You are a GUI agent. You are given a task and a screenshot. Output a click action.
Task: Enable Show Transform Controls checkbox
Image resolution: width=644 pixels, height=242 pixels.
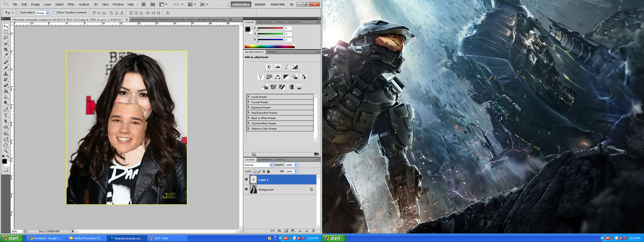pyautogui.click(x=55, y=12)
